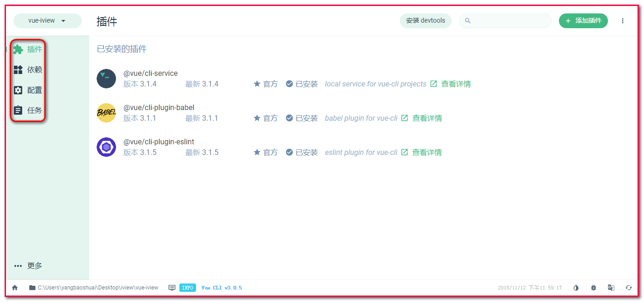
Task: Open 查看详情 for @vue/cli-plugin-eslint
Action: click(x=422, y=153)
